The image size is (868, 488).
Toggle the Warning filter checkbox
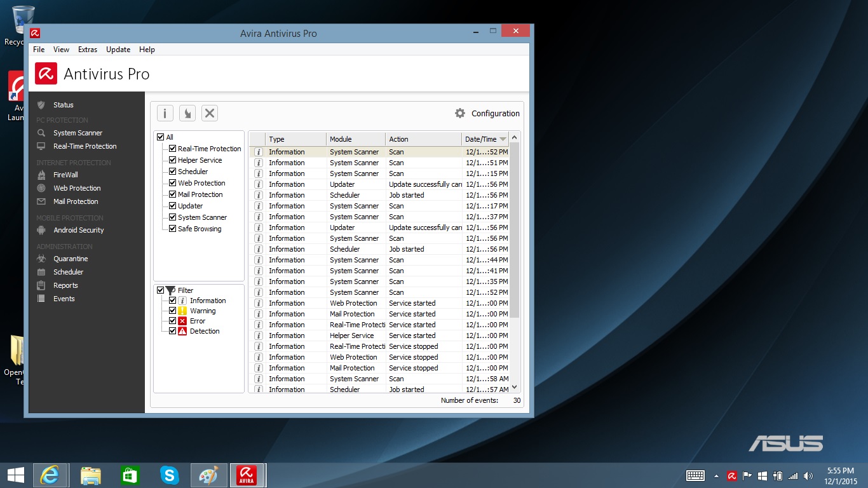pos(172,311)
